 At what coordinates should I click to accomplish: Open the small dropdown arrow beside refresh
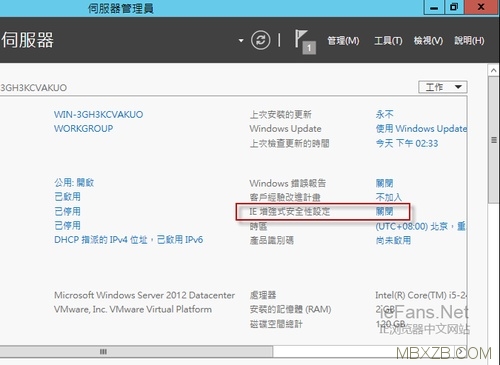click(241, 41)
